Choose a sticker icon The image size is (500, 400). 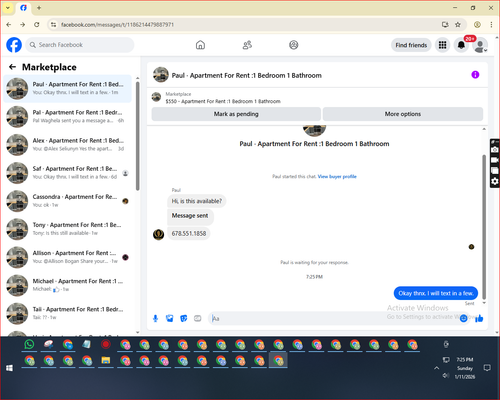pos(184,319)
